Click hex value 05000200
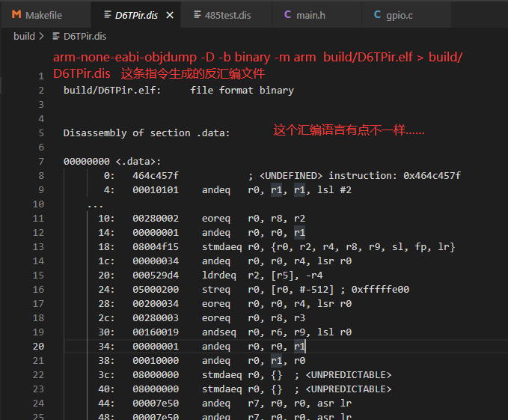This screenshot has height=420, width=508. [x=156, y=290]
